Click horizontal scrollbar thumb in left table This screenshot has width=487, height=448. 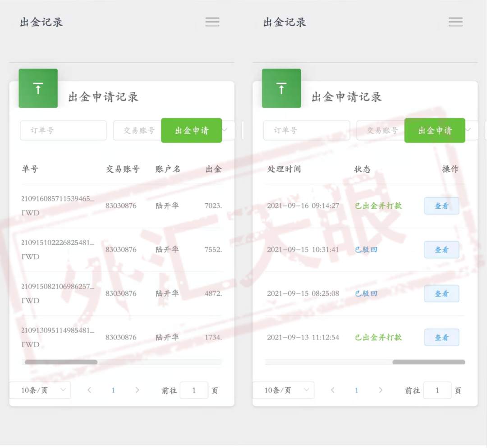tap(61, 362)
